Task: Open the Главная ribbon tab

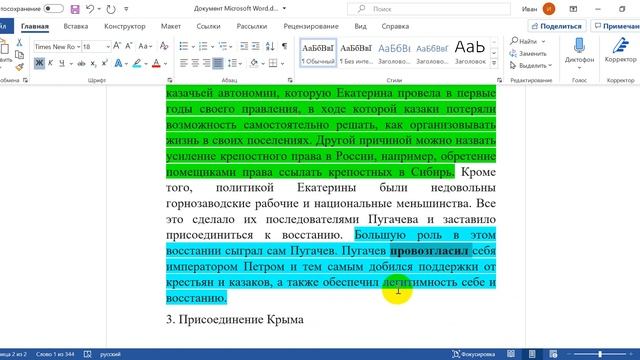Action: [x=35, y=26]
